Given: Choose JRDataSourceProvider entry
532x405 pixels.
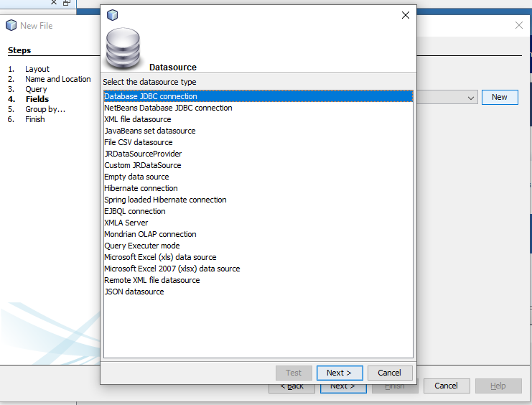Looking at the screenshot, I should pyautogui.click(x=258, y=154).
